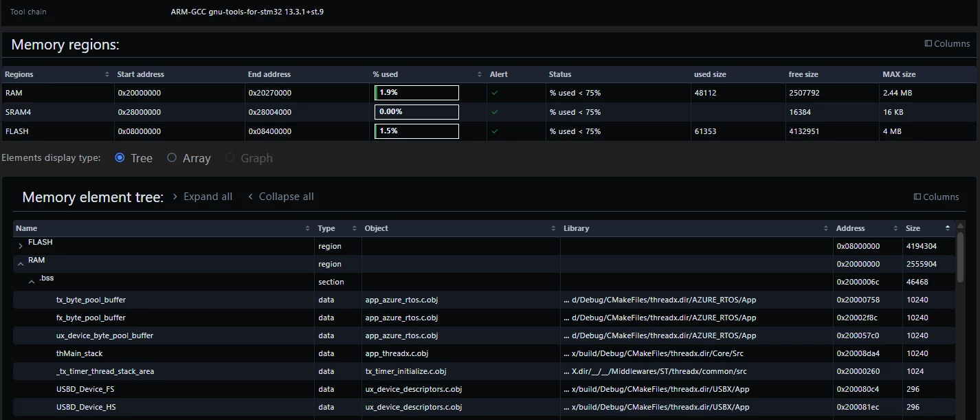Sort by Library column arrows
The image size is (980, 420).
click(x=826, y=228)
